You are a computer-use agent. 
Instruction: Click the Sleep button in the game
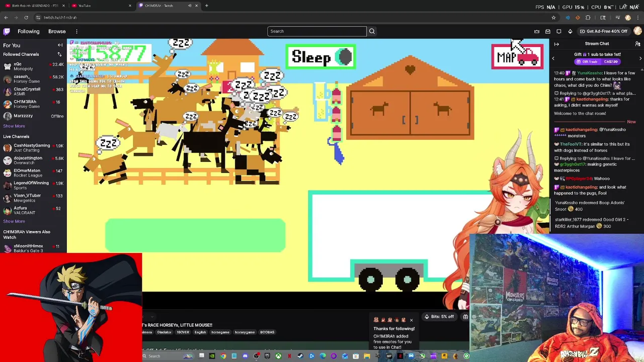pyautogui.click(x=321, y=57)
